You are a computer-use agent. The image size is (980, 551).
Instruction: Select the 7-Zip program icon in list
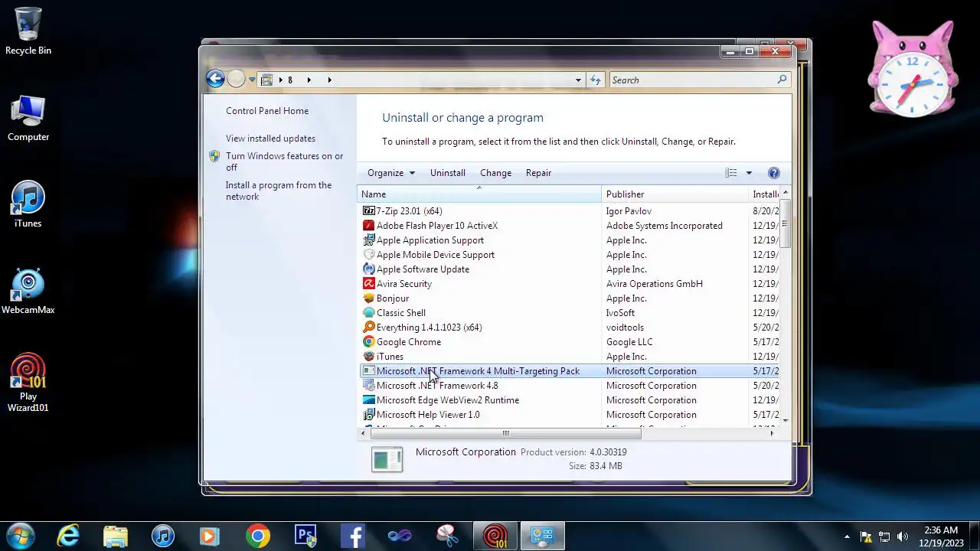[x=369, y=211]
